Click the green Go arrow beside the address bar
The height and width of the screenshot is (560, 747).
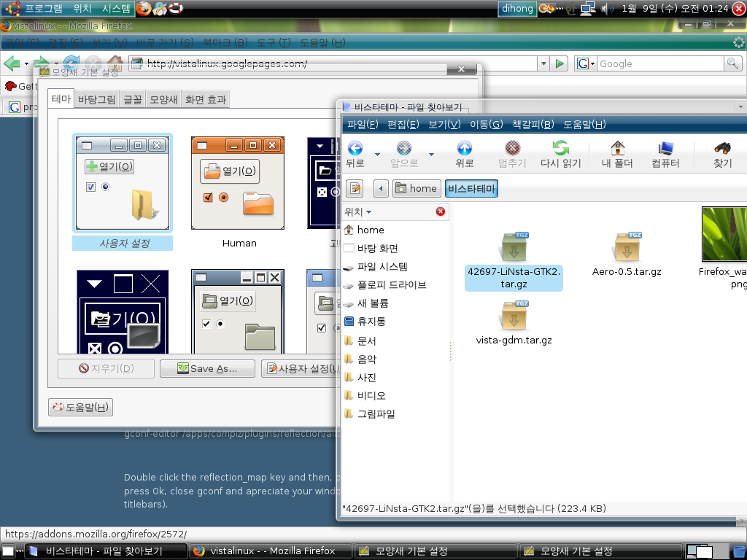pos(560,63)
